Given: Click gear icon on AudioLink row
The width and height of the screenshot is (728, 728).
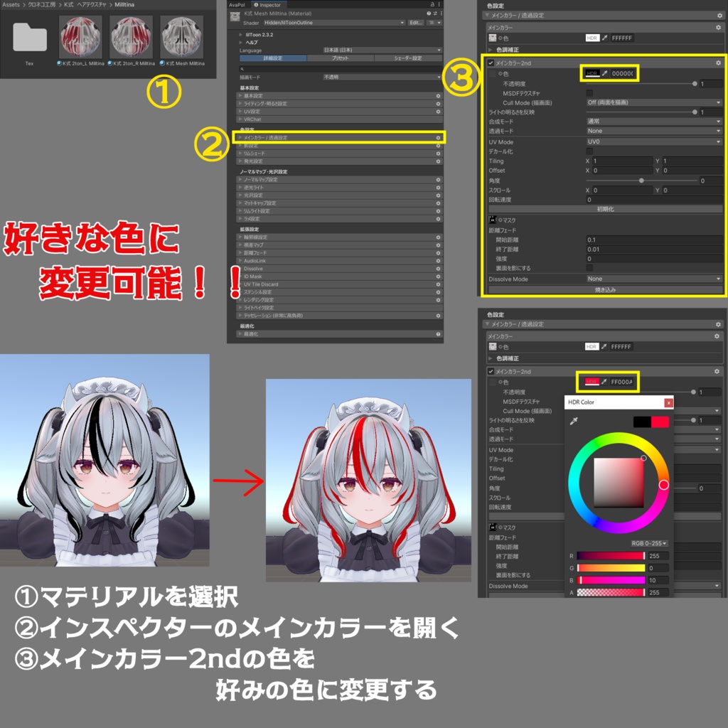Looking at the screenshot, I should 438,261.
